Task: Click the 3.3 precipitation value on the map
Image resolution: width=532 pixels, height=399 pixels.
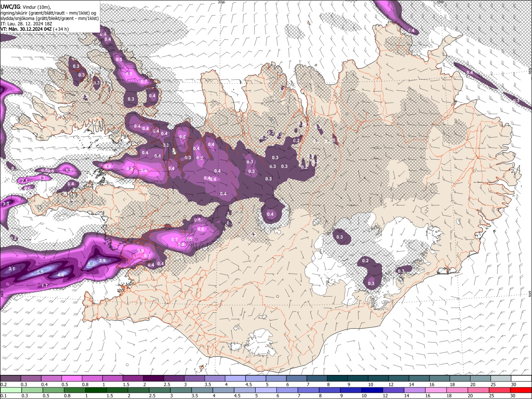Action: 6,204
